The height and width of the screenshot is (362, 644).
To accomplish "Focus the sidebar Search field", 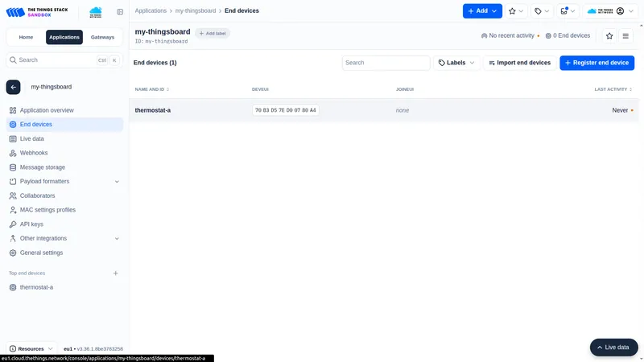I will 64,60.
